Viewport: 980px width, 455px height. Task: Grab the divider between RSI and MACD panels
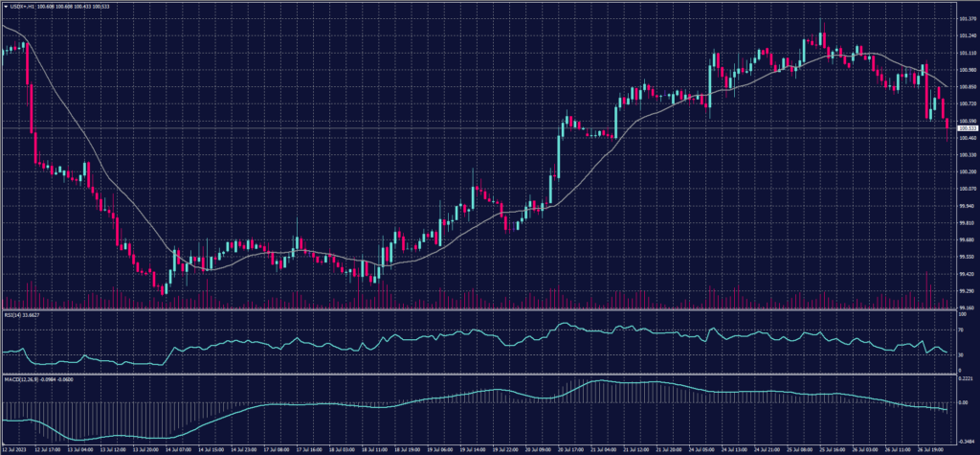coord(479,375)
